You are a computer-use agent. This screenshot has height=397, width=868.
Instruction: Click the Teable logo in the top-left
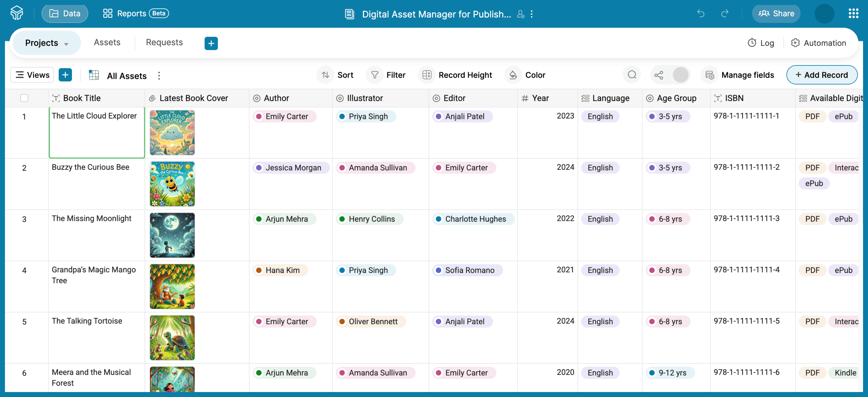coord(17,13)
